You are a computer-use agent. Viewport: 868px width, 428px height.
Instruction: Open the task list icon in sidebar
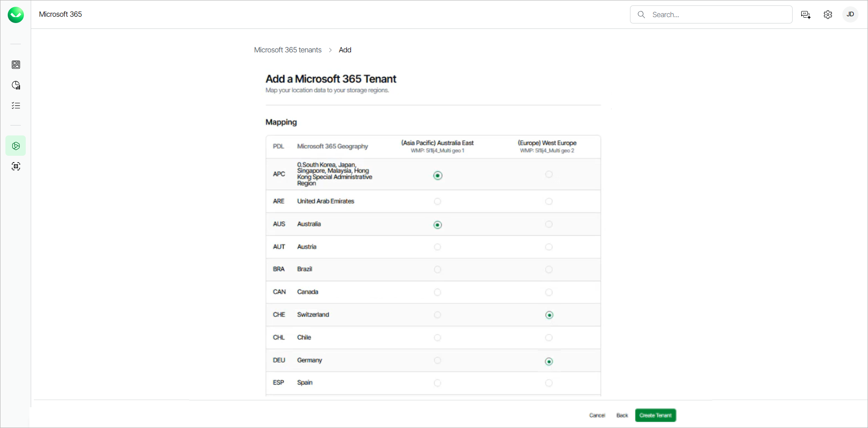click(x=16, y=106)
